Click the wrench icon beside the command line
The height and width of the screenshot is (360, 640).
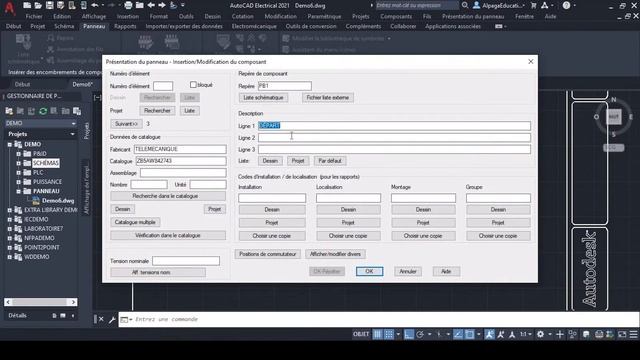(x=112, y=320)
